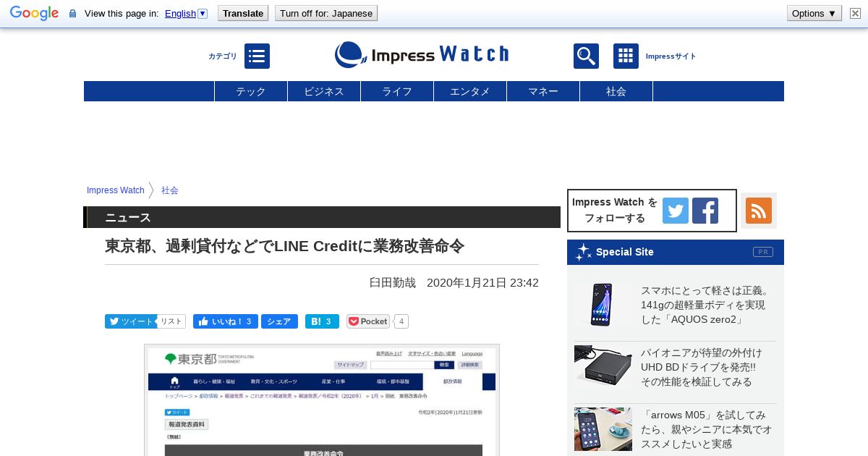
Task: Open the search magnifier icon
Action: tap(586, 56)
